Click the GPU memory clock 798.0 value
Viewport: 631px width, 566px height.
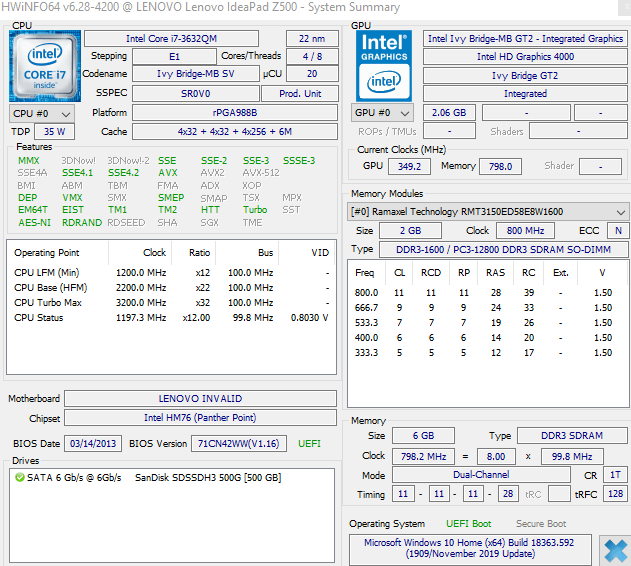click(x=500, y=166)
